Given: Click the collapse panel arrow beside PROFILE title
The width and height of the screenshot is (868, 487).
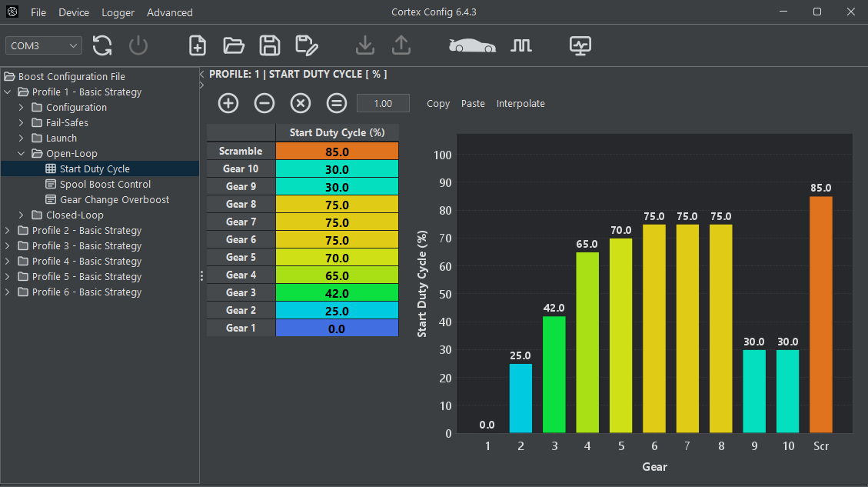Looking at the screenshot, I should pyautogui.click(x=202, y=74).
